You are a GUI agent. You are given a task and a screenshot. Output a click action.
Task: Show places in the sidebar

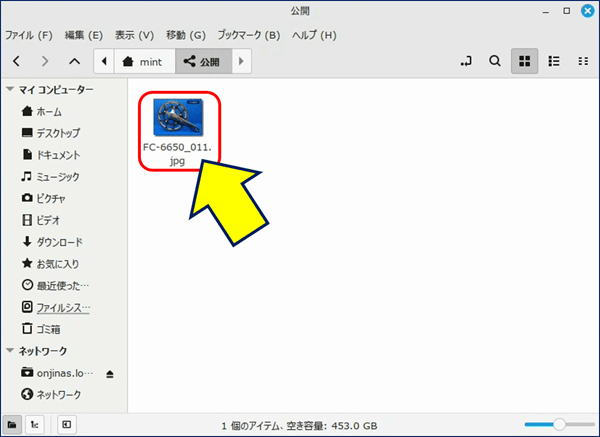tap(12, 425)
